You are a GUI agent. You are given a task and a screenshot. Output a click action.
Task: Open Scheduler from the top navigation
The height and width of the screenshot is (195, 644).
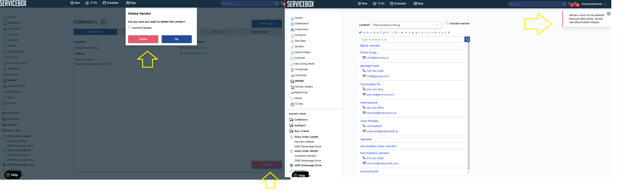tap(111, 3)
